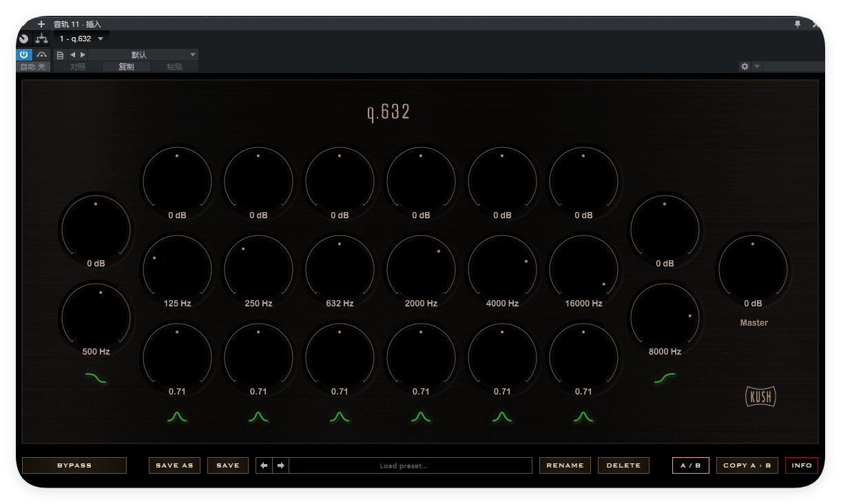This screenshot has height=504, width=841.
Task: Expand the arrow next to the gear icon
Action: (x=757, y=67)
